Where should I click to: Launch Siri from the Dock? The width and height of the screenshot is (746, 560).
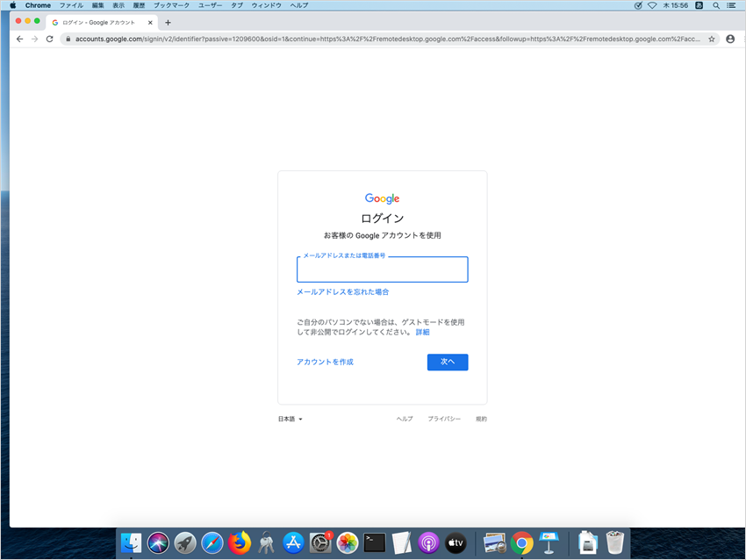(x=158, y=542)
